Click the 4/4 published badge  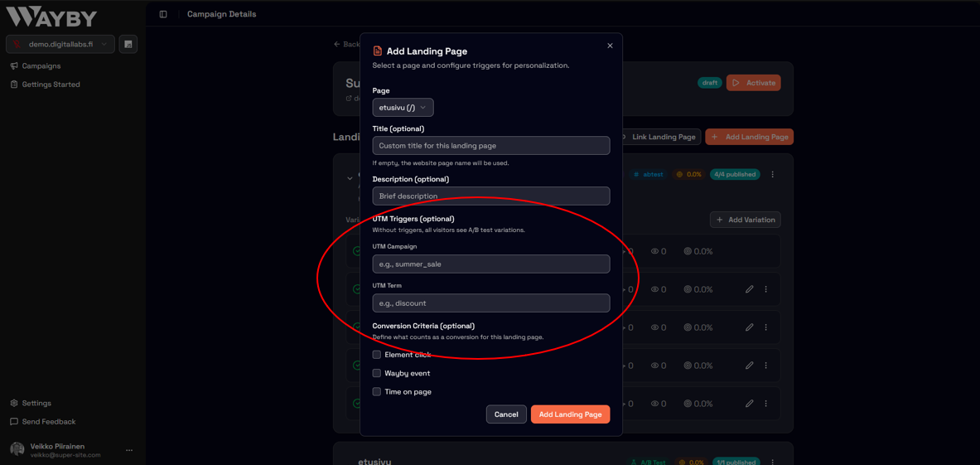click(735, 174)
